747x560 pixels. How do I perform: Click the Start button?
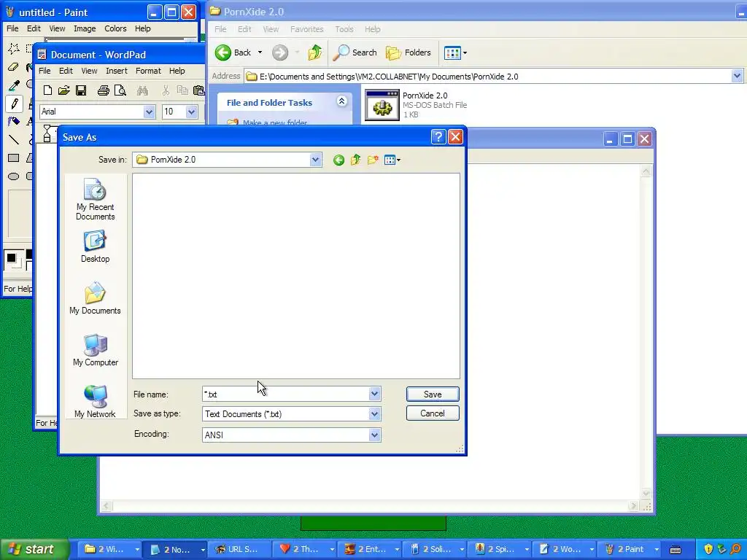point(34,549)
